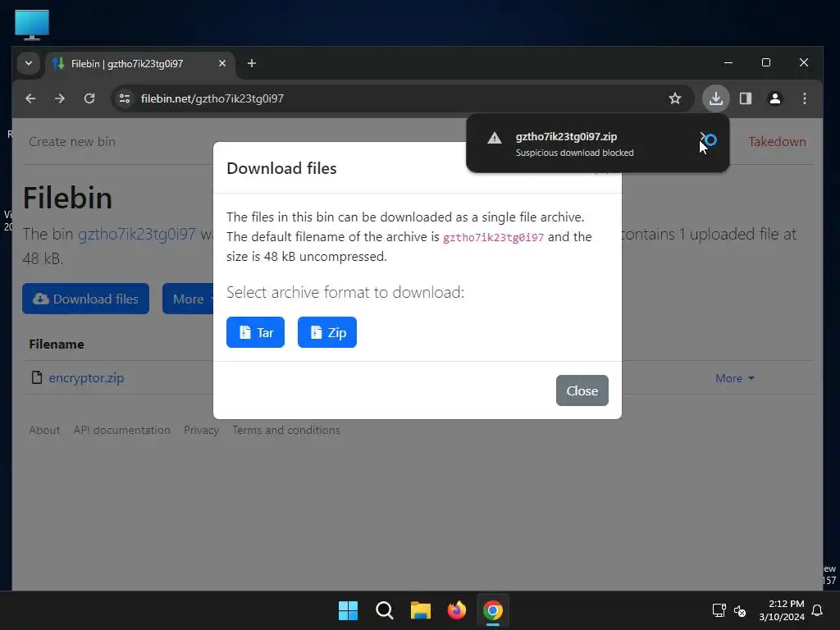Open the Windows Start menu
The height and width of the screenshot is (630, 840).
click(x=348, y=610)
